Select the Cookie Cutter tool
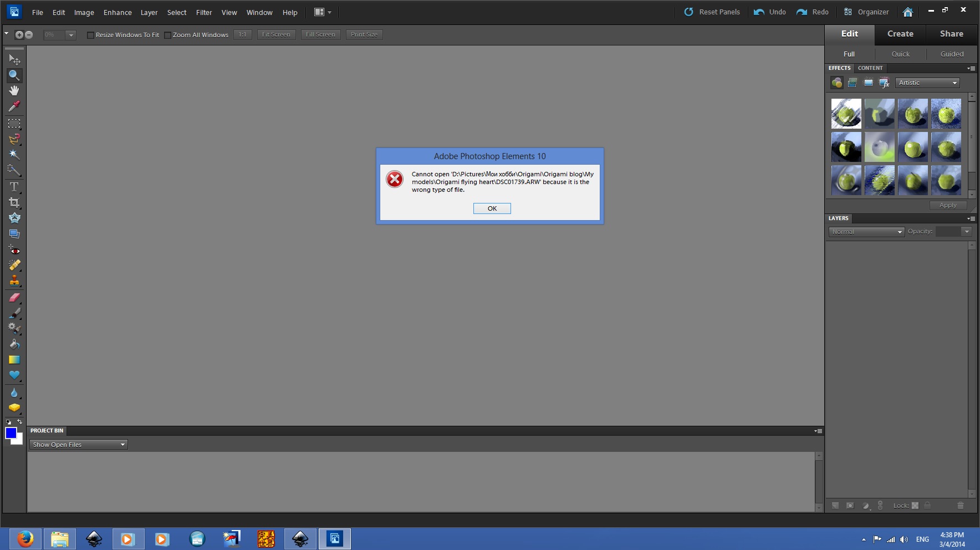 click(14, 218)
